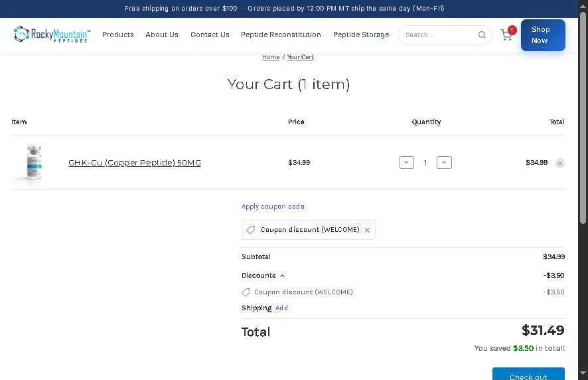Add shipping via the Add link
This screenshot has width=588, height=380.
pos(281,308)
